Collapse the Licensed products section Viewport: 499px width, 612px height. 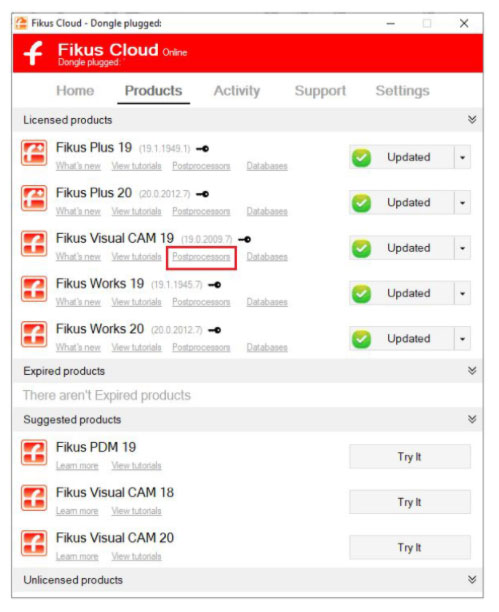point(472,119)
